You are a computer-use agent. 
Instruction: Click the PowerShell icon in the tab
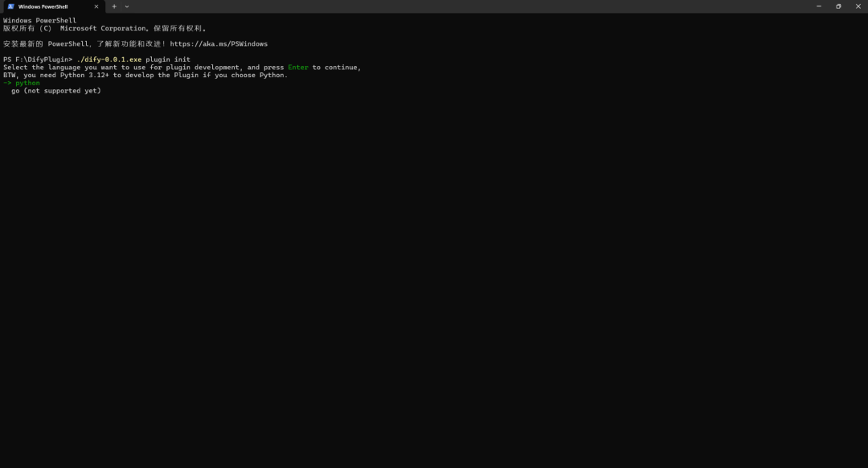[10, 6]
